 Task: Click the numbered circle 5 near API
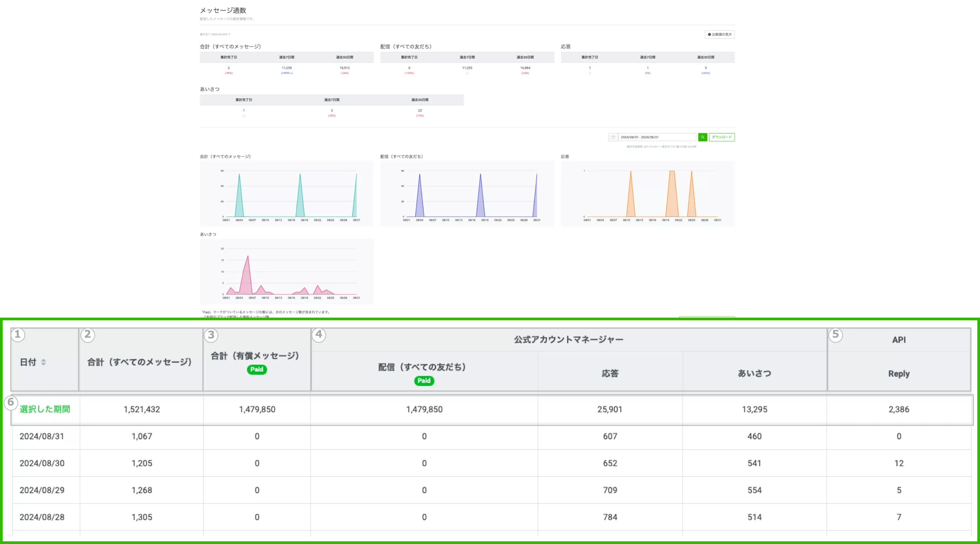(x=836, y=335)
